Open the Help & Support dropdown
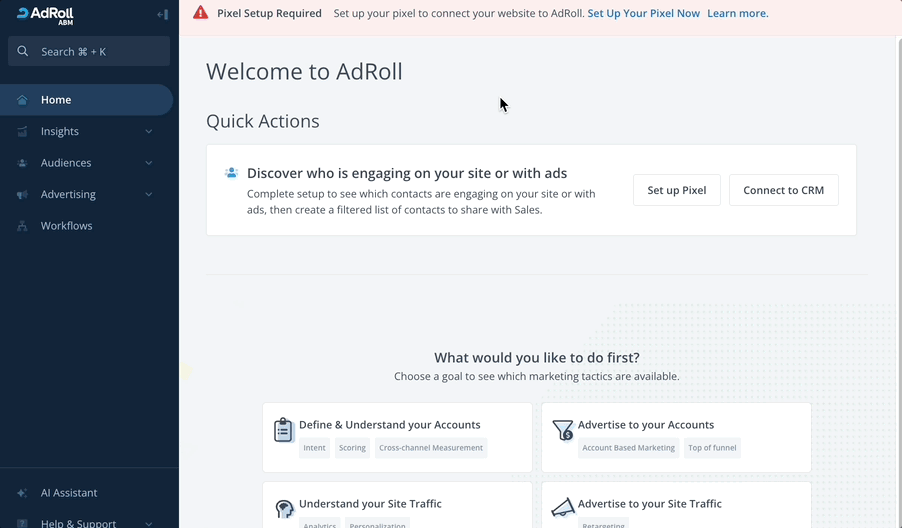Screen dimensions: 902x528 (x=149, y=523)
